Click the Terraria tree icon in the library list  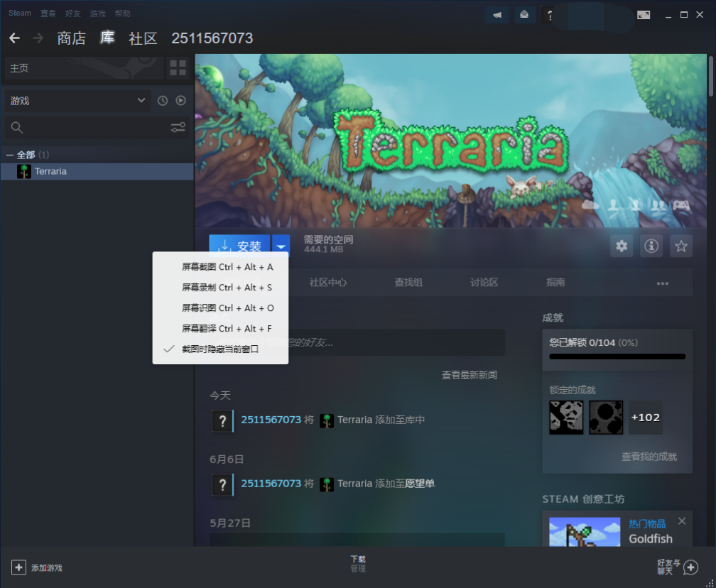pos(23,172)
